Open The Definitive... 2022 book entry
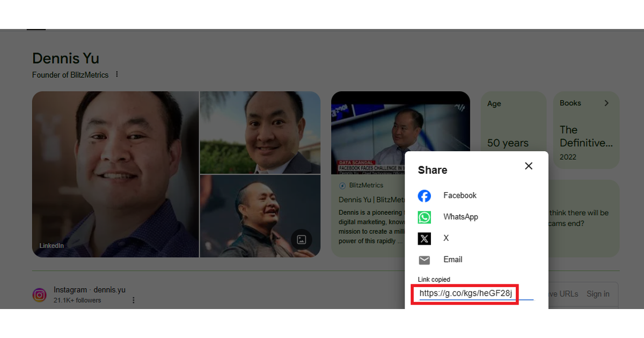644x338 pixels. (586, 143)
